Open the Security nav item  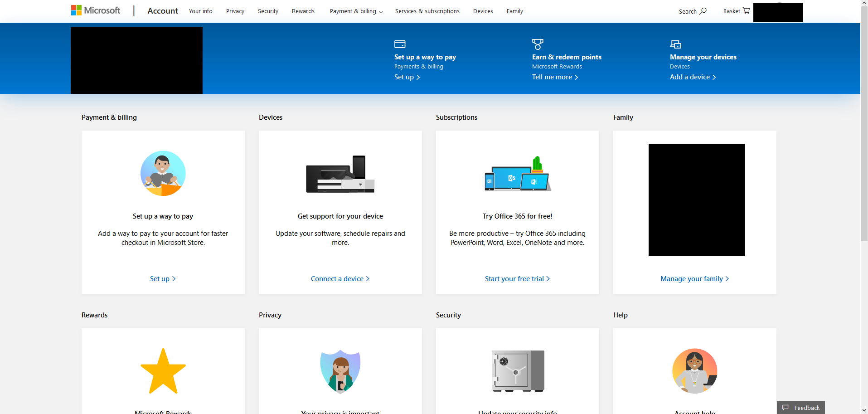(x=268, y=11)
